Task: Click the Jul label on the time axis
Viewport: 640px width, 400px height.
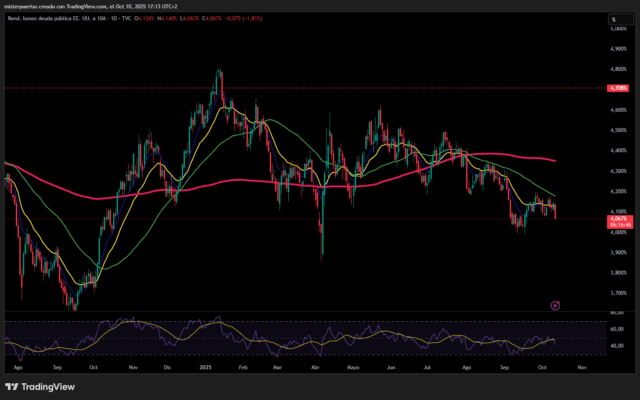Action: [427, 368]
